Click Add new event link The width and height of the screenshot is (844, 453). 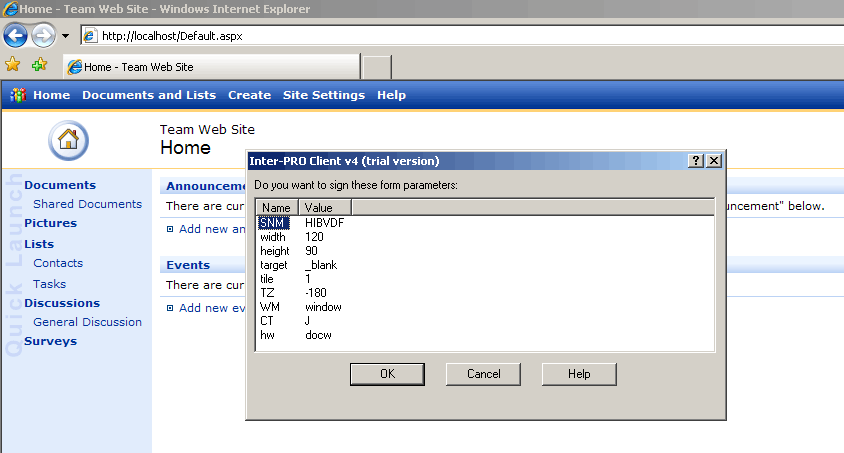tap(212, 308)
